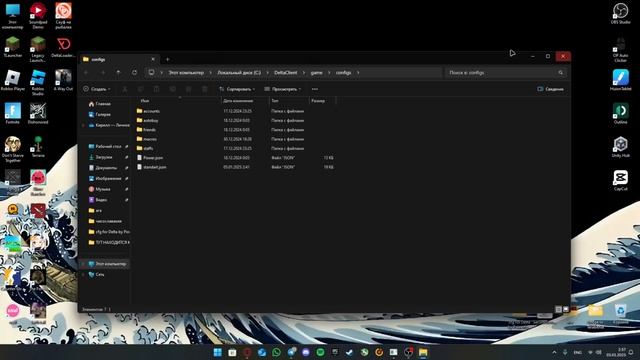The height and width of the screenshot is (360, 640).
Task: Open Soundpad Demo desktop shortcut
Action: pyautogui.click(x=38, y=16)
